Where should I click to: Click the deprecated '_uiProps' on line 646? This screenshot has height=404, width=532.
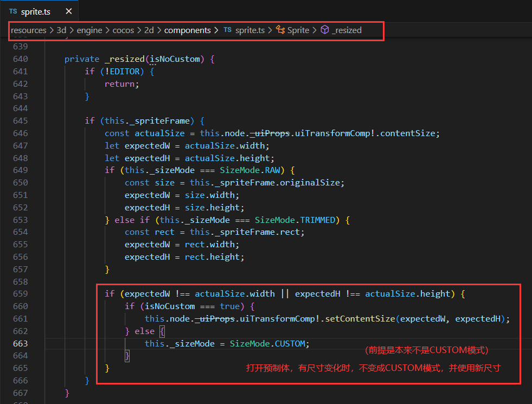coord(270,133)
